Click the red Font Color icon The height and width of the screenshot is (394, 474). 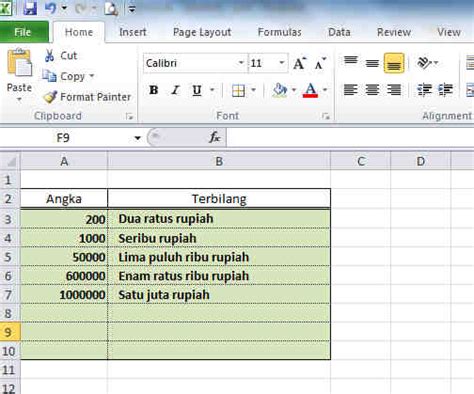tap(310, 90)
